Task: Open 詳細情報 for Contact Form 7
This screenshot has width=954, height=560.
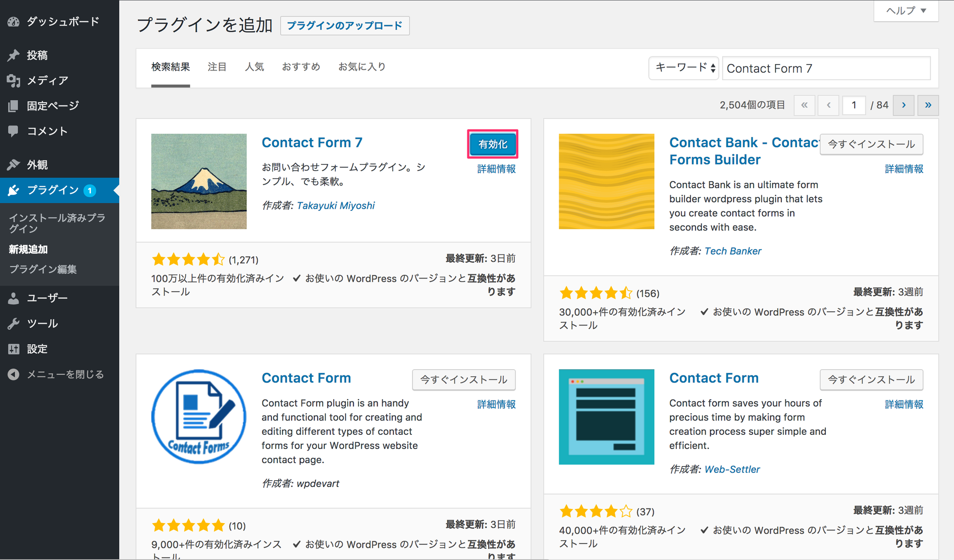Action: click(496, 169)
